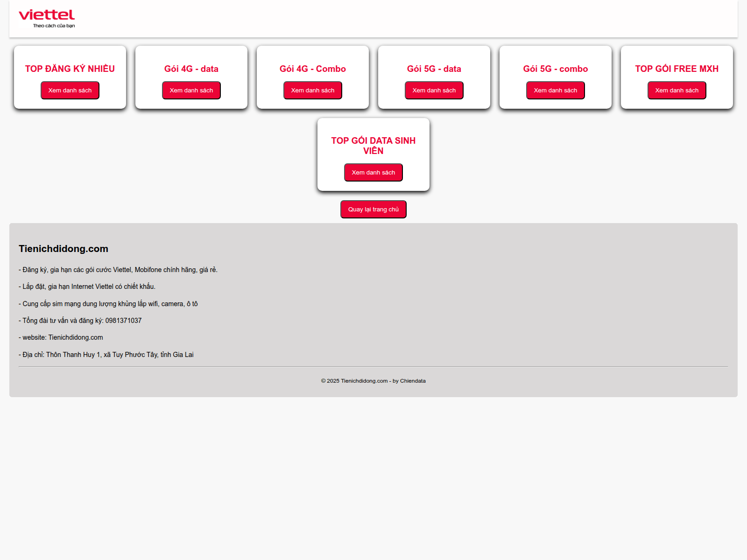Select the Gói 4G - Combo title

point(313,69)
